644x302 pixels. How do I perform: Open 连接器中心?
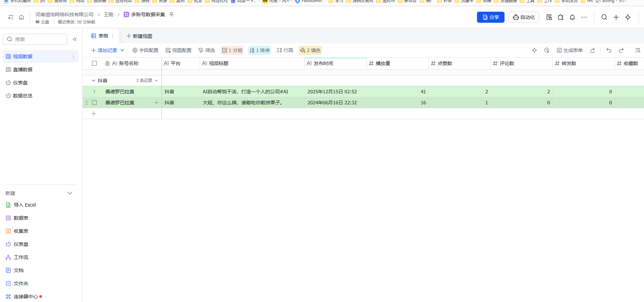pos(23,296)
